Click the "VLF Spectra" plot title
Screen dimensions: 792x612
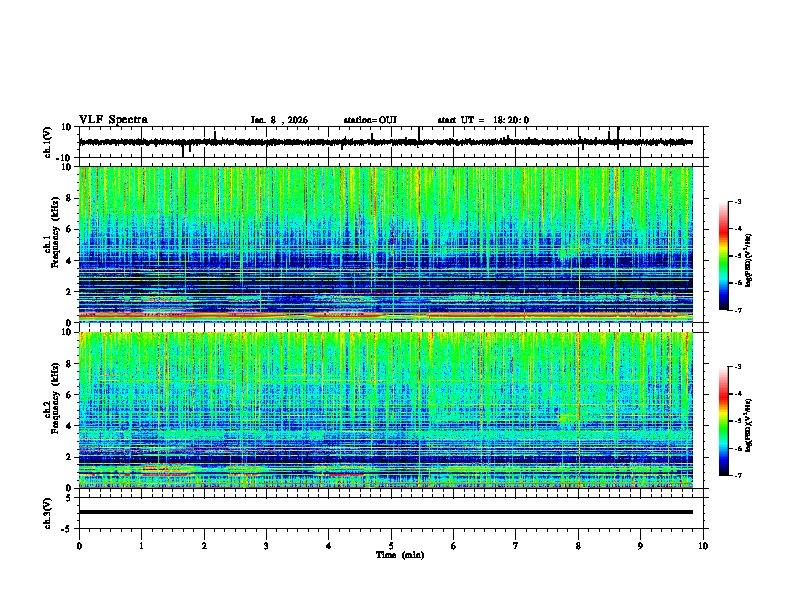(113, 120)
